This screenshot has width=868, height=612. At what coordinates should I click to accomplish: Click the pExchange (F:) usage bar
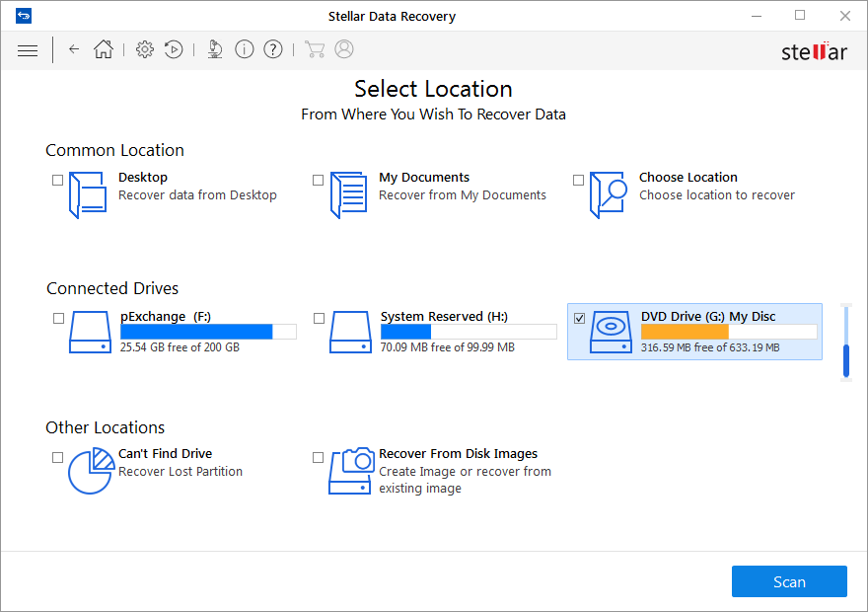click(x=208, y=332)
